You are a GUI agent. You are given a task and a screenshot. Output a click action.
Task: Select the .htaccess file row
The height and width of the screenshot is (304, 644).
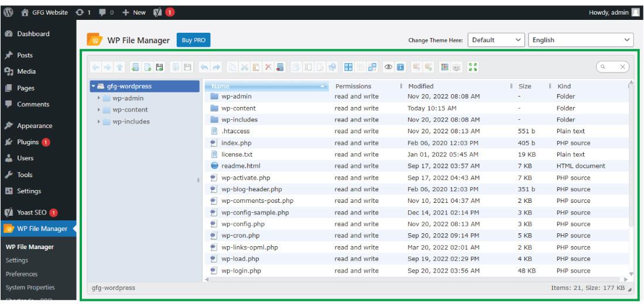(417, 132)
